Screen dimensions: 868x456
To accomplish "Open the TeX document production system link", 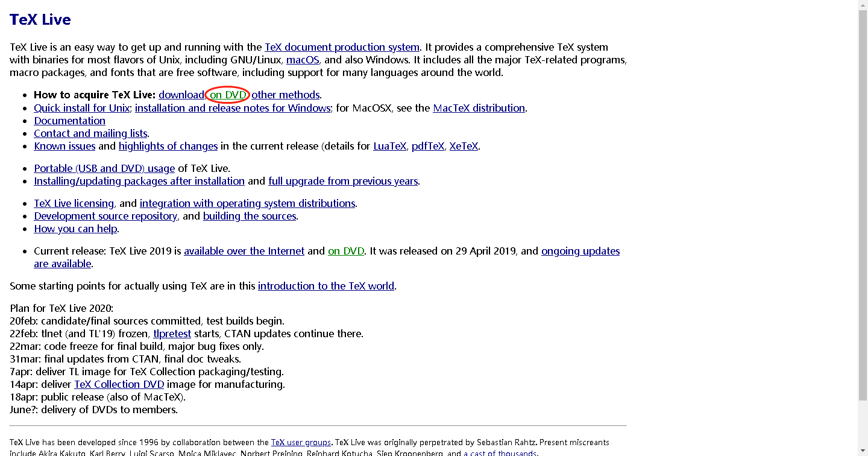I will [x=342, y=47].
